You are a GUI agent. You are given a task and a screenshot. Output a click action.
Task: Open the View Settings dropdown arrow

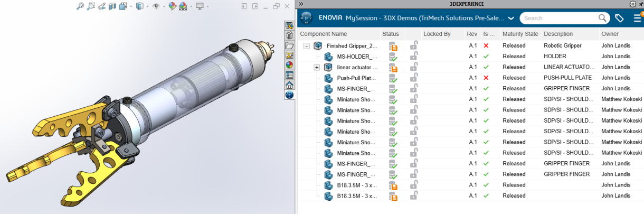pyautogui.click(x=207, y=7)
